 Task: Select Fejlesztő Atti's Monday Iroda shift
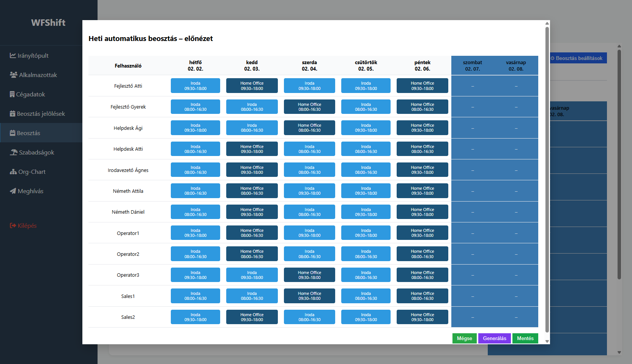[195, 86]
